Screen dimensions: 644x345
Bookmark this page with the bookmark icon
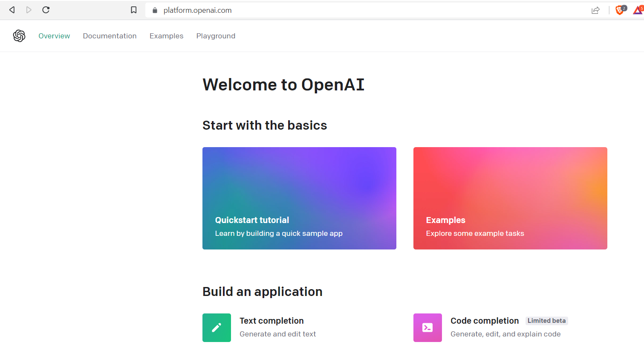coord(134,10)
